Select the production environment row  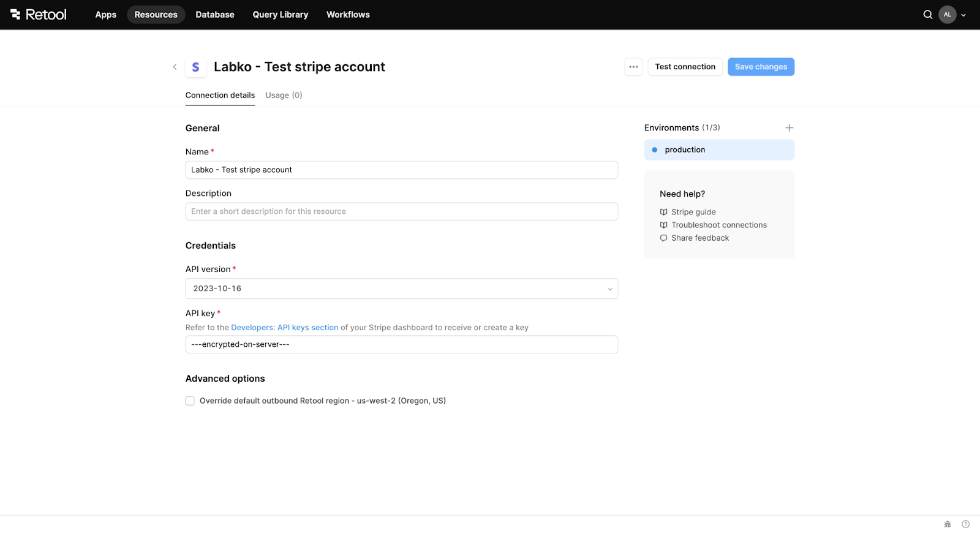[x=719, y=150]
